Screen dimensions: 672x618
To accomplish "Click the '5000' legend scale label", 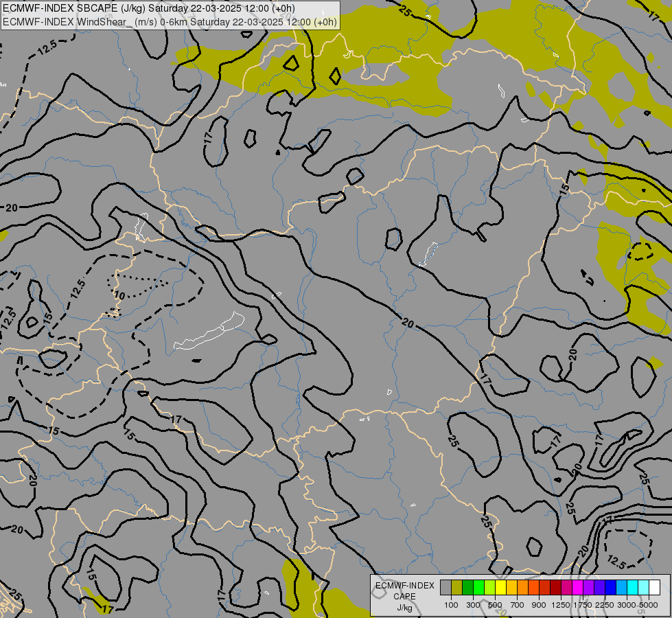I will [x=649, y=605].
